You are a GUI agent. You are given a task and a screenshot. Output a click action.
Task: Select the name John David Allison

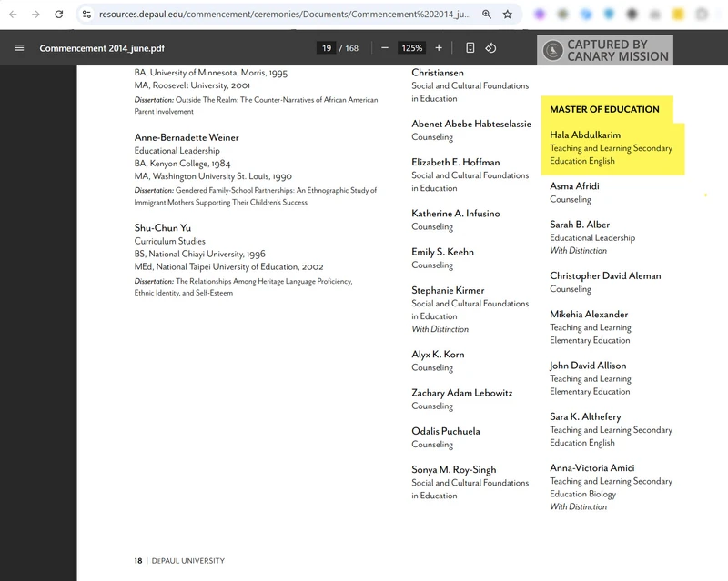[588, 366]
